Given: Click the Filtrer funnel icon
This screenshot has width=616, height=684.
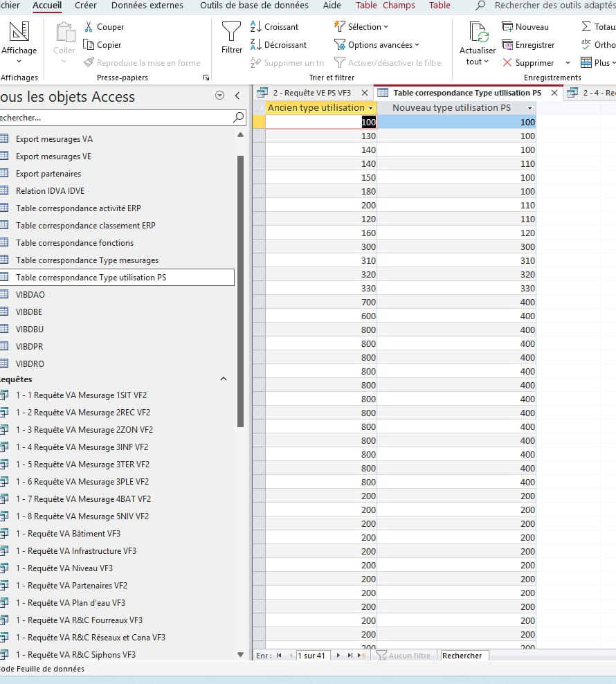Looking at the screenshot, I should pyautogui.click(x=231, y=32).
